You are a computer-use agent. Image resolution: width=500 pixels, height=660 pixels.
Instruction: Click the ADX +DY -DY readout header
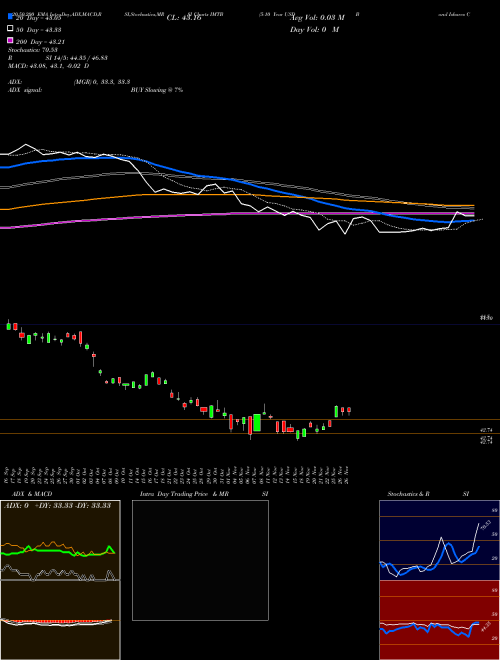pos(57,505)
